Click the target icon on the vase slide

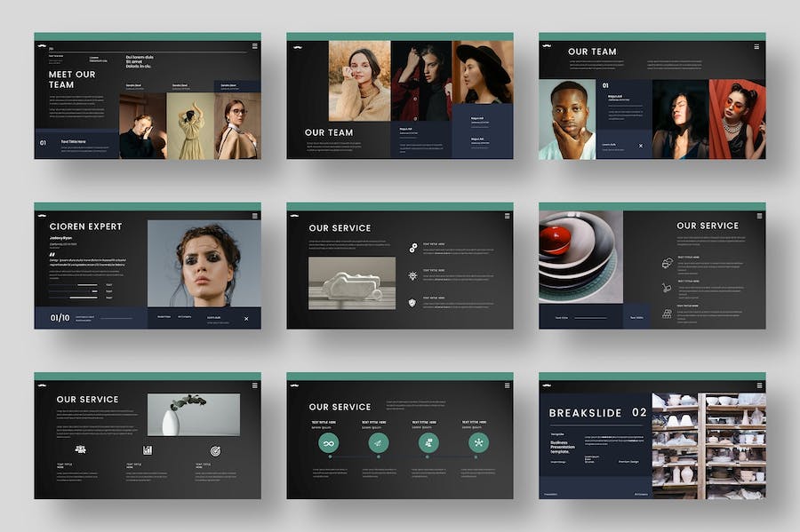coord(215,450)
